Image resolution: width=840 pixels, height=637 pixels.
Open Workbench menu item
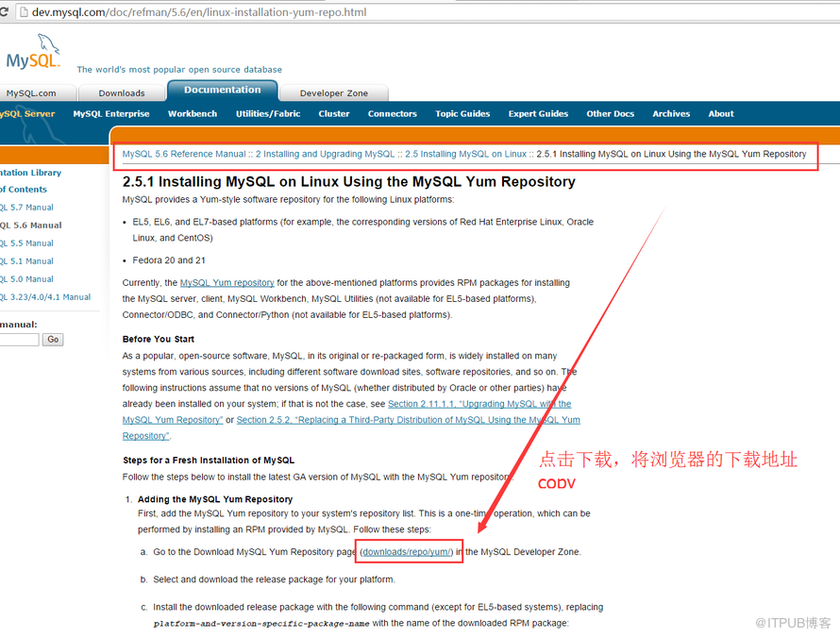(193, 113)
